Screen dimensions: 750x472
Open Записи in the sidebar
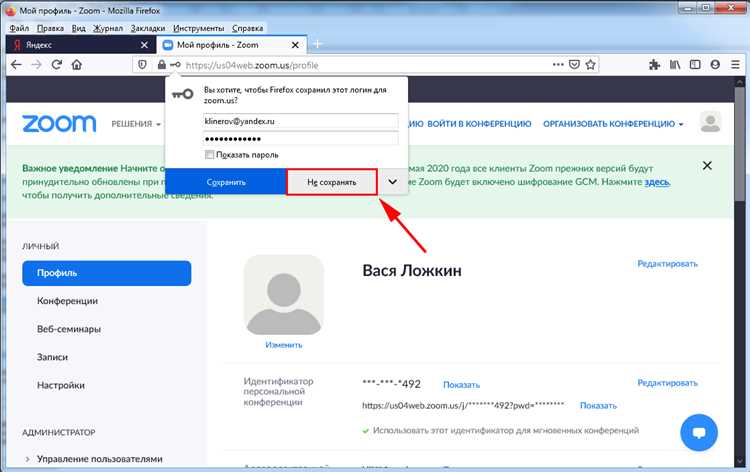click(52, 357)
